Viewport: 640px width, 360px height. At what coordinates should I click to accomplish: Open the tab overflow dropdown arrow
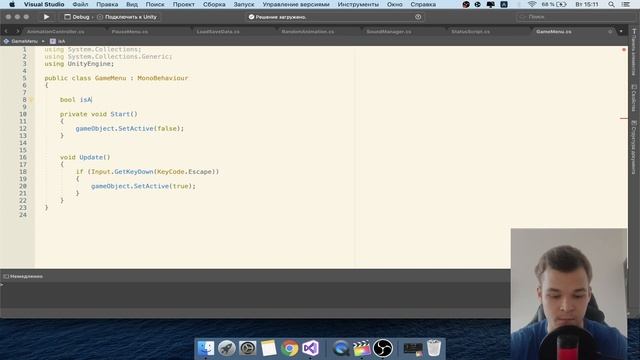(621, 31)
